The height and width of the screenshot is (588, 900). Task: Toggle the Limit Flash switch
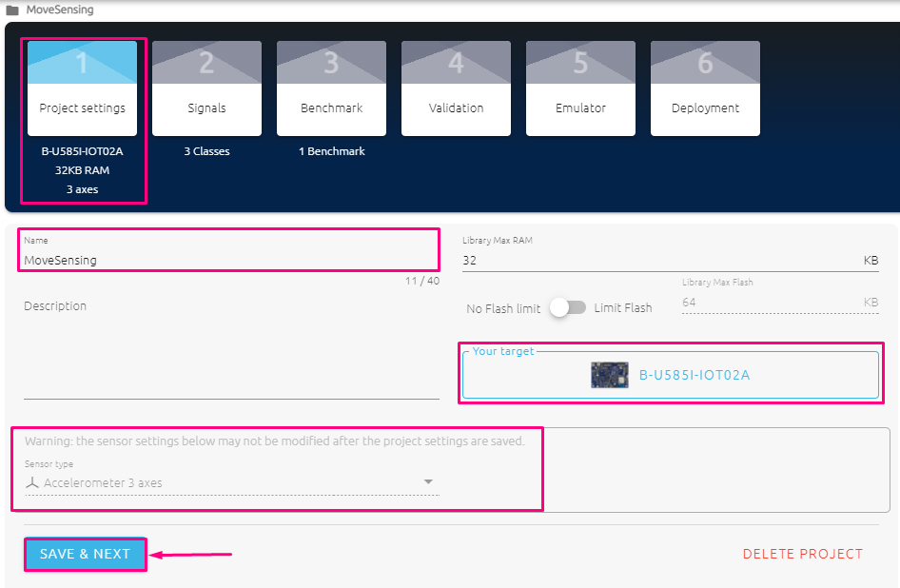tap(567, 307)
